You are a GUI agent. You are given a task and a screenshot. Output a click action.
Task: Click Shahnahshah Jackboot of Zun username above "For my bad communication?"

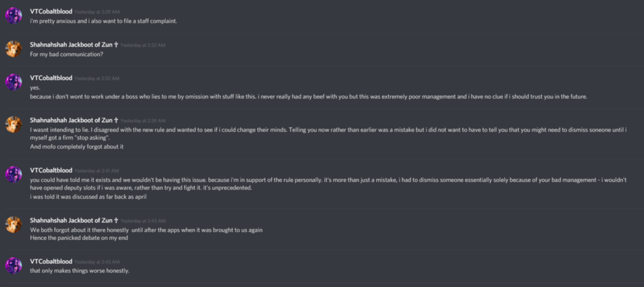71,45
